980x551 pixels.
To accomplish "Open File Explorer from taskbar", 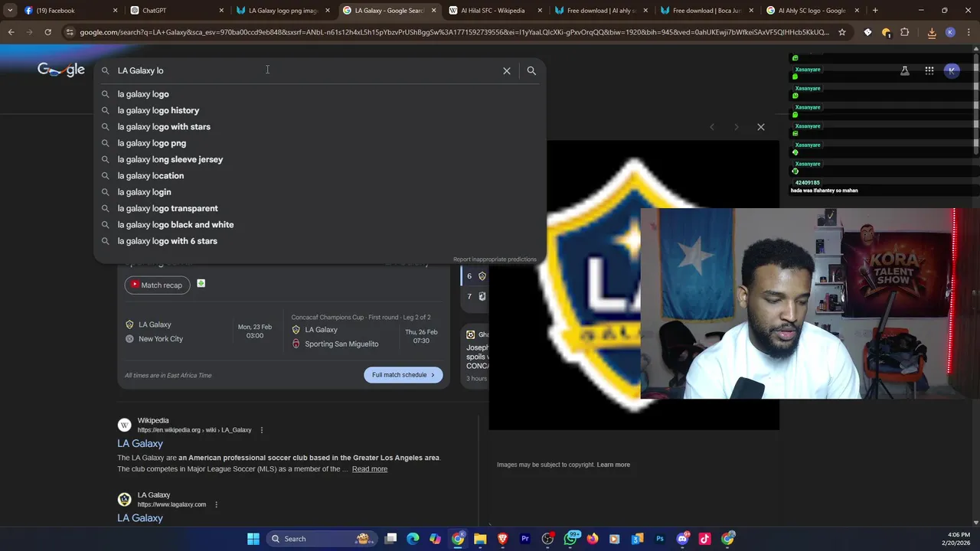I will pos(480,539).
